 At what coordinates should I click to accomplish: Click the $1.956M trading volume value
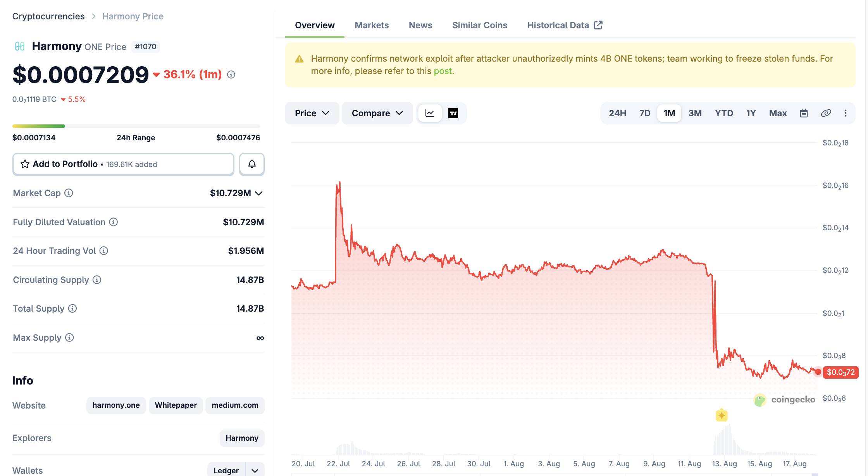tap(246, 251)
